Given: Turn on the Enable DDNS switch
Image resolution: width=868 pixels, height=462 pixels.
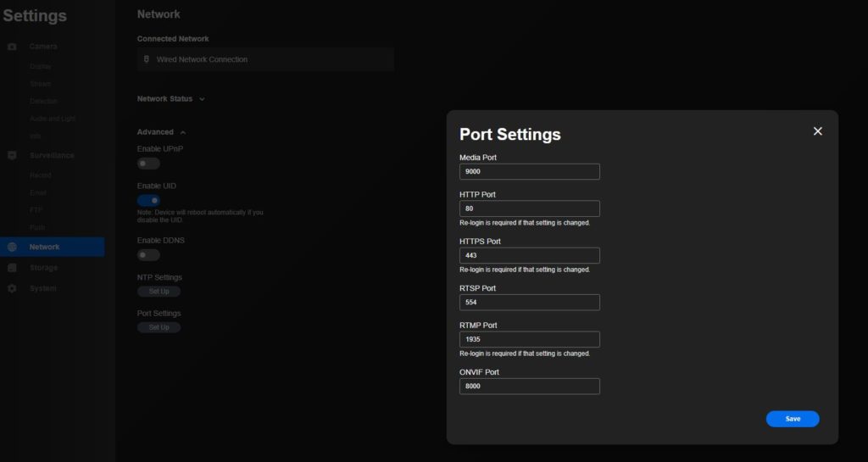Looking at the screenshot, I should click(149, 255).
